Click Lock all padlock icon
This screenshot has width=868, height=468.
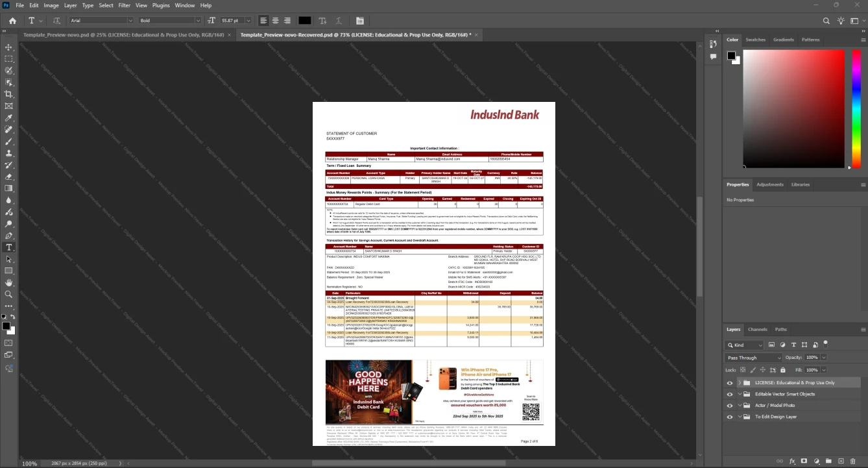point(782,369)
